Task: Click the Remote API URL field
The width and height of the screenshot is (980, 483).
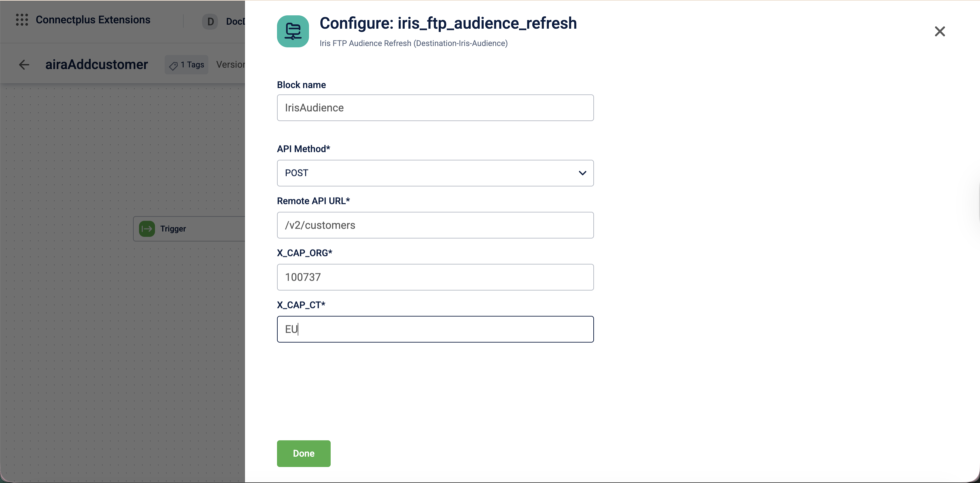Action: click(435, 225)
